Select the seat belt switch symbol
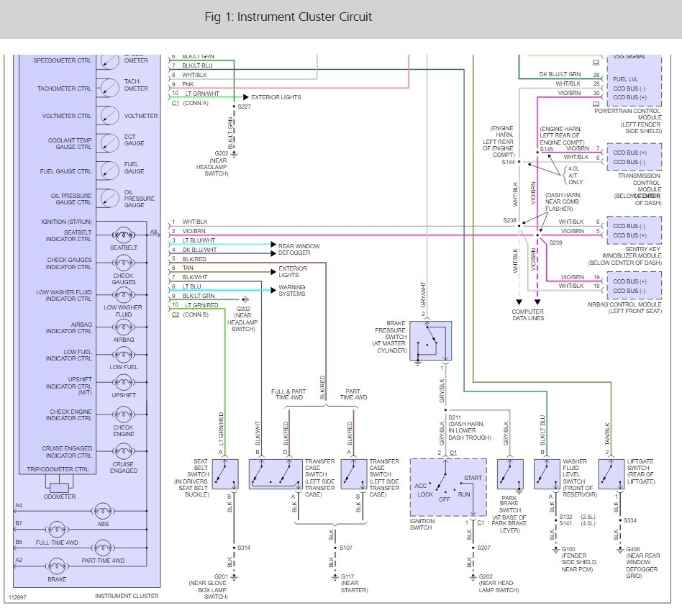682x616 pixels. tap(227, 474)
